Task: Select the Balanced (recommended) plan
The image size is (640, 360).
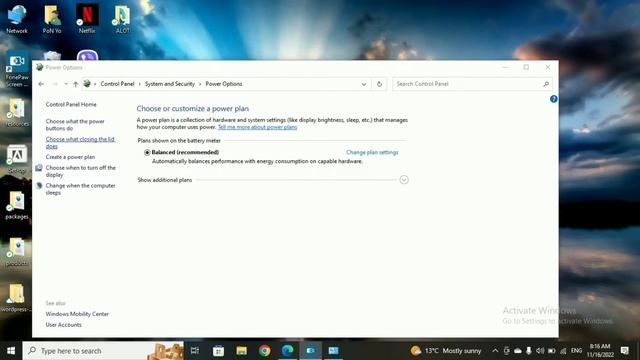Action: (x=147, y=152)
